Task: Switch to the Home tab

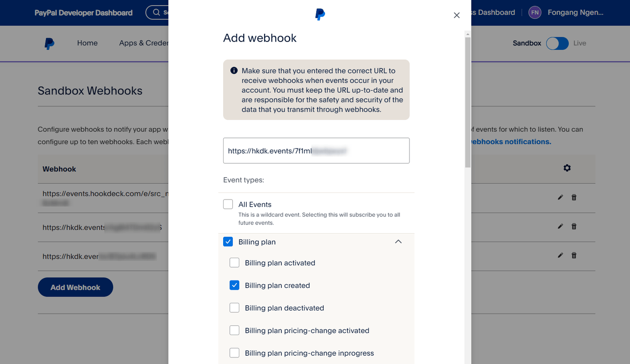Action: [x=87, y=43]
